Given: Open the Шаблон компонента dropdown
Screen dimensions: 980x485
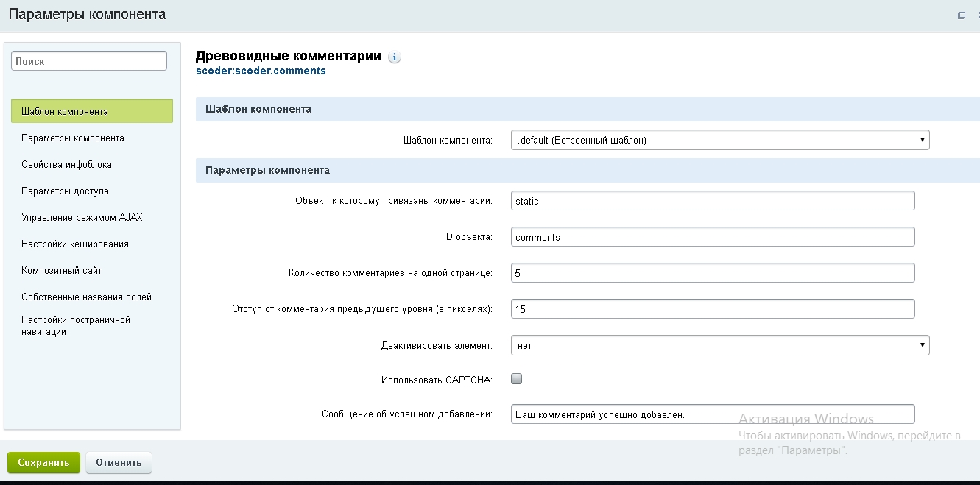Looking at the screenshot, I should (x=719, y=140).
